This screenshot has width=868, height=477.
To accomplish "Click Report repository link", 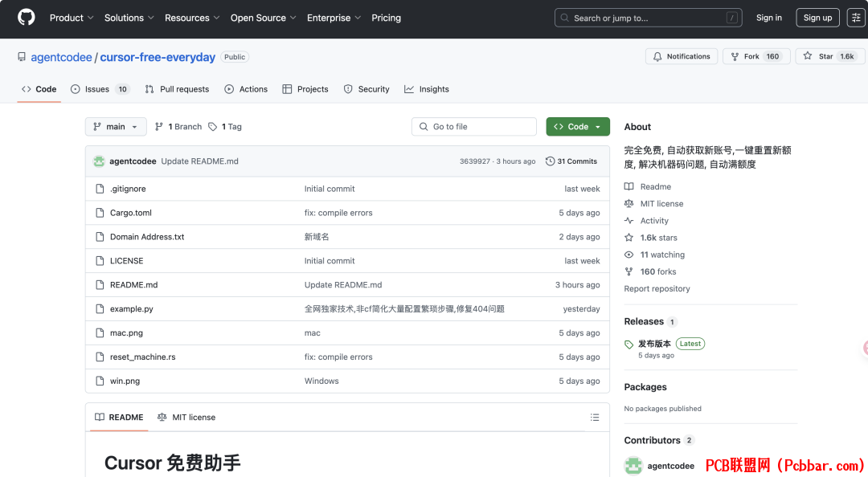I will coord(657,289).
